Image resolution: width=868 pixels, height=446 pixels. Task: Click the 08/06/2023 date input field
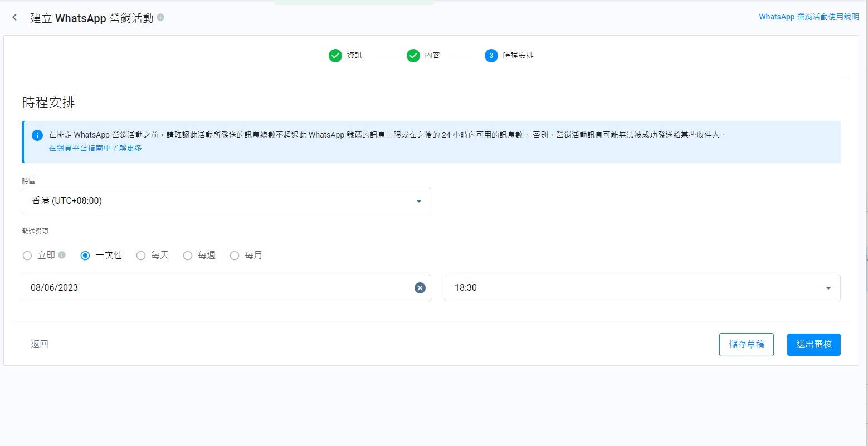click(x=226, y=288)
